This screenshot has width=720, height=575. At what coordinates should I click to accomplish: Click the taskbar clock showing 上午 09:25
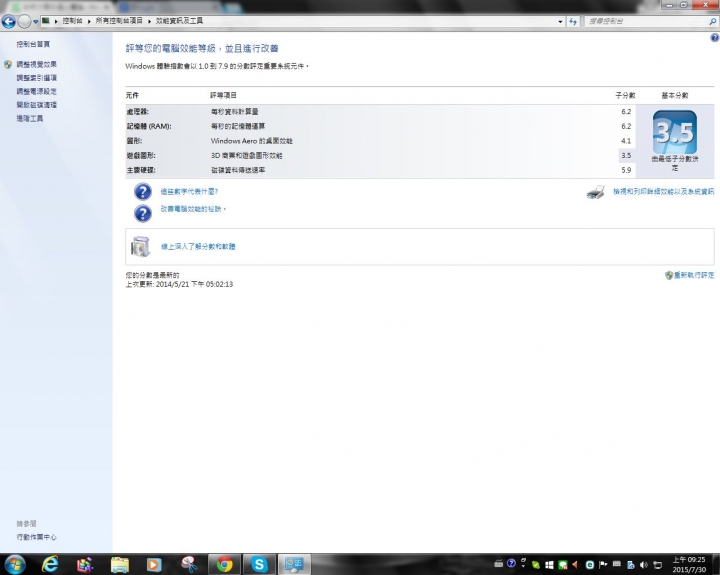pos(689,564)
